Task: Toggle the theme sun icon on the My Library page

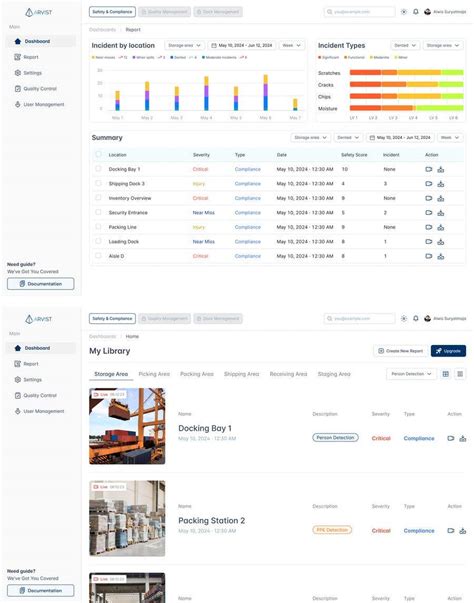Action: tap(404, 318)
